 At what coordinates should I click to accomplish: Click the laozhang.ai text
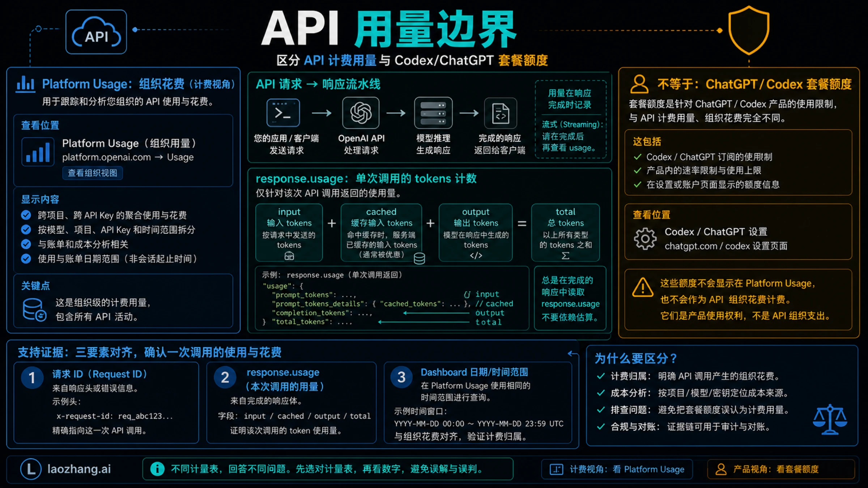(x=79, y=469)
